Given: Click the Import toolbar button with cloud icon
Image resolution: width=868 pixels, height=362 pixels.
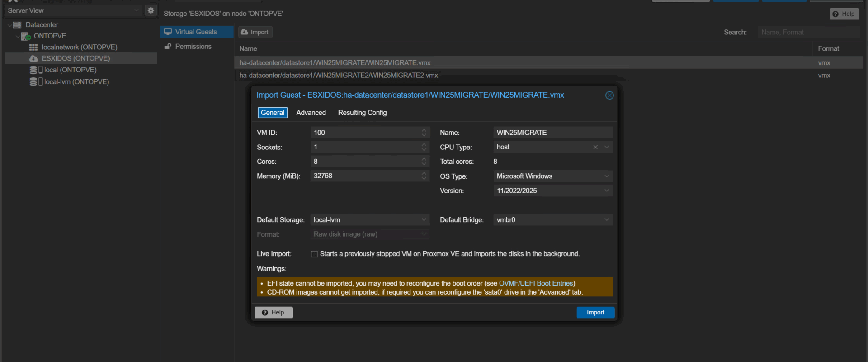Looking at the screenshot, I should point(255,32).
